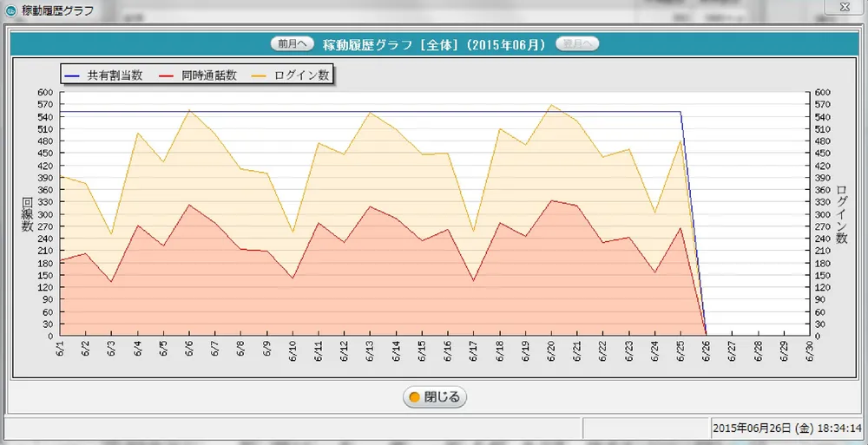This screenshot has width=868, height=445.
Task: Click the 150 value on the right axis
Action: (x=825, y=275)
